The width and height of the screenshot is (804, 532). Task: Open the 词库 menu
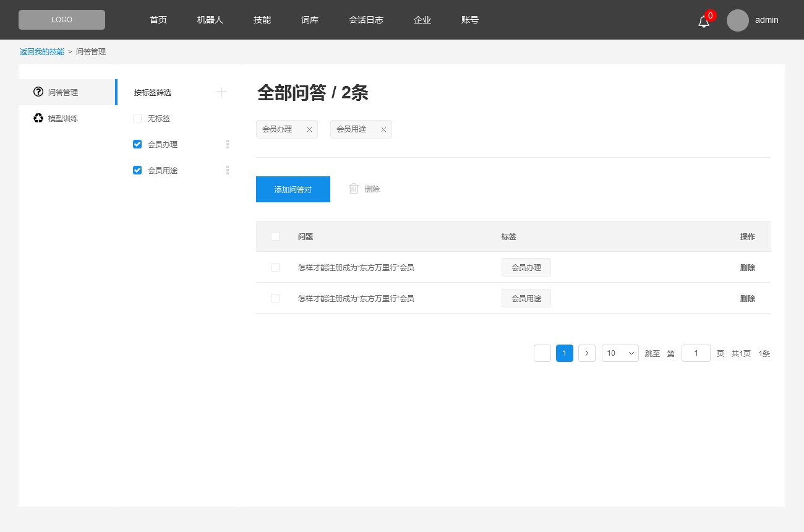[310, 20]
